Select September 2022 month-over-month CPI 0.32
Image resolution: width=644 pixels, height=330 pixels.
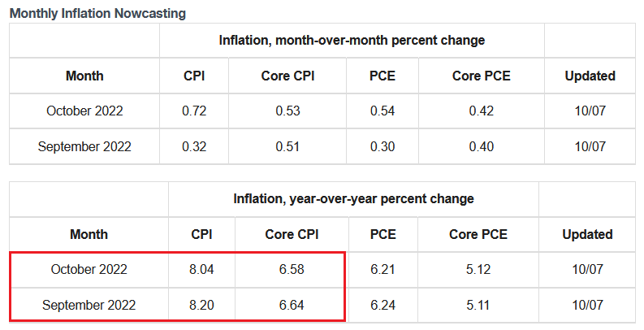(x=194, y=147)
